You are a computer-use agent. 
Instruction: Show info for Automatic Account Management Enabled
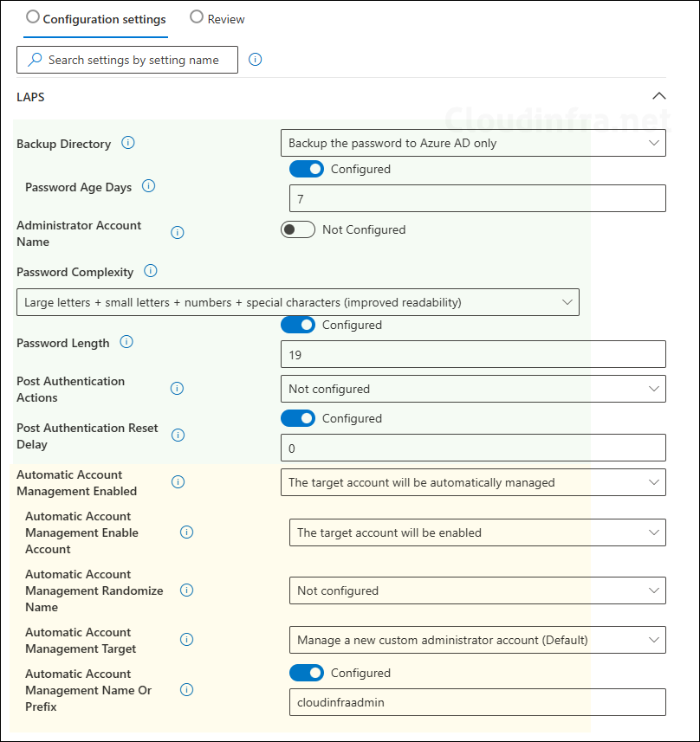(178, 481)
